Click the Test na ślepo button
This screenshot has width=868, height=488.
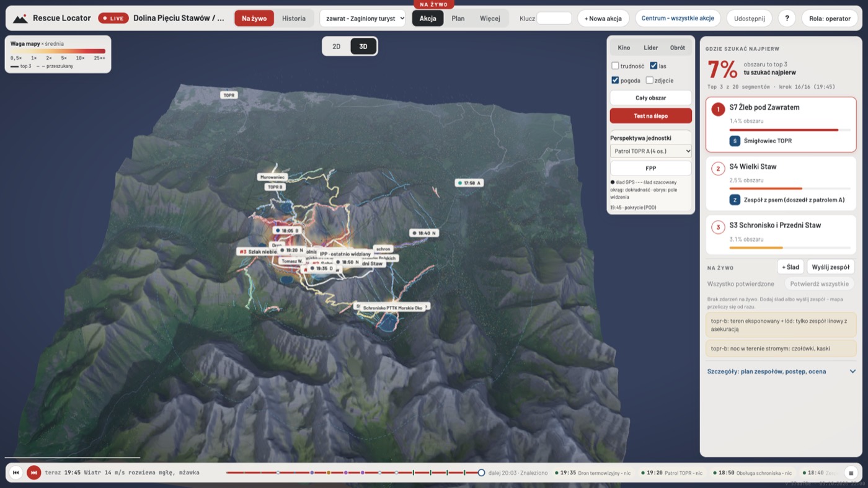[x=651, y=116]
